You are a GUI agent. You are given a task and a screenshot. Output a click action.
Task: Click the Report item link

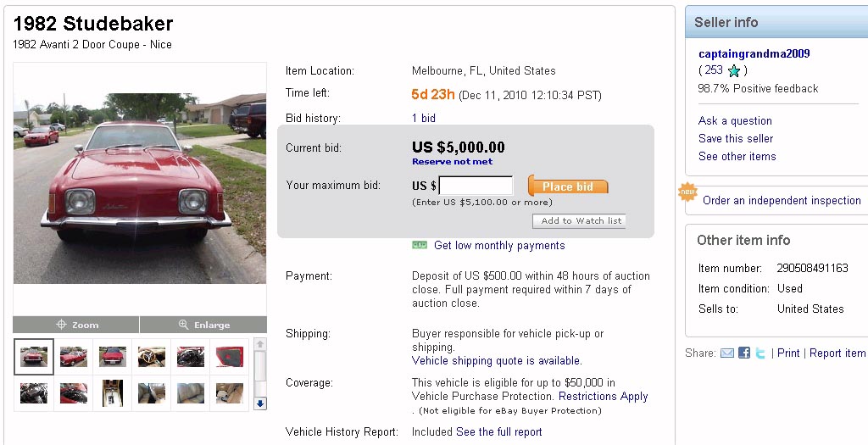[837, 353]
